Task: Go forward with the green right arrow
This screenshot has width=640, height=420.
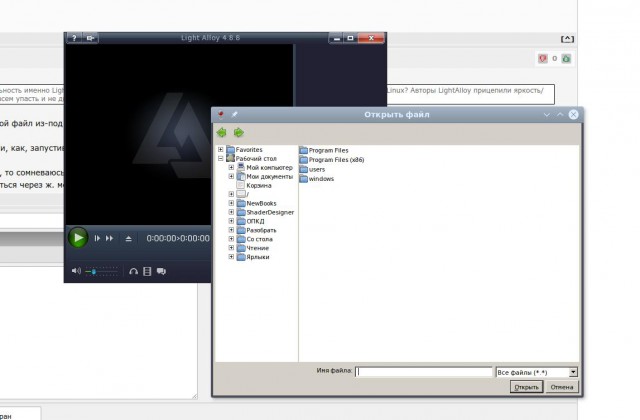Action: [239, 132]
